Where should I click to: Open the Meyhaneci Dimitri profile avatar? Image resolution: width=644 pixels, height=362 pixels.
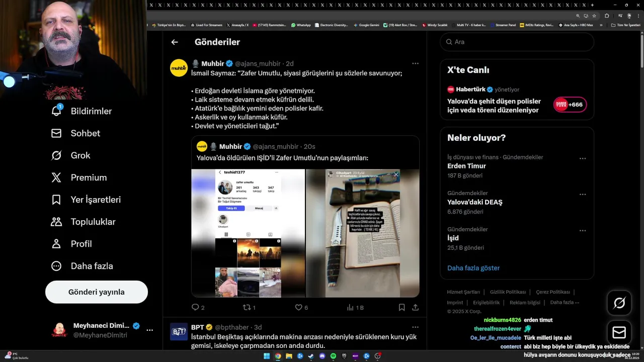pos(59,330)
